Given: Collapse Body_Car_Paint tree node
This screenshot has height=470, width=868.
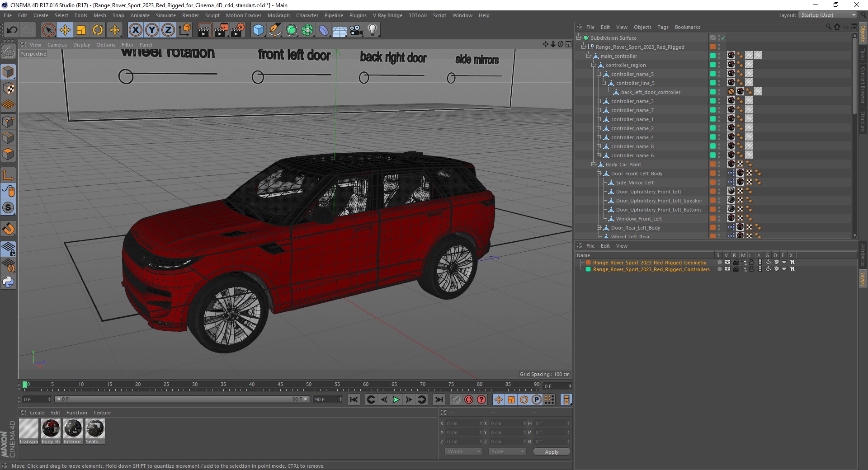Looking at the screenshot, I should (594, 164).
